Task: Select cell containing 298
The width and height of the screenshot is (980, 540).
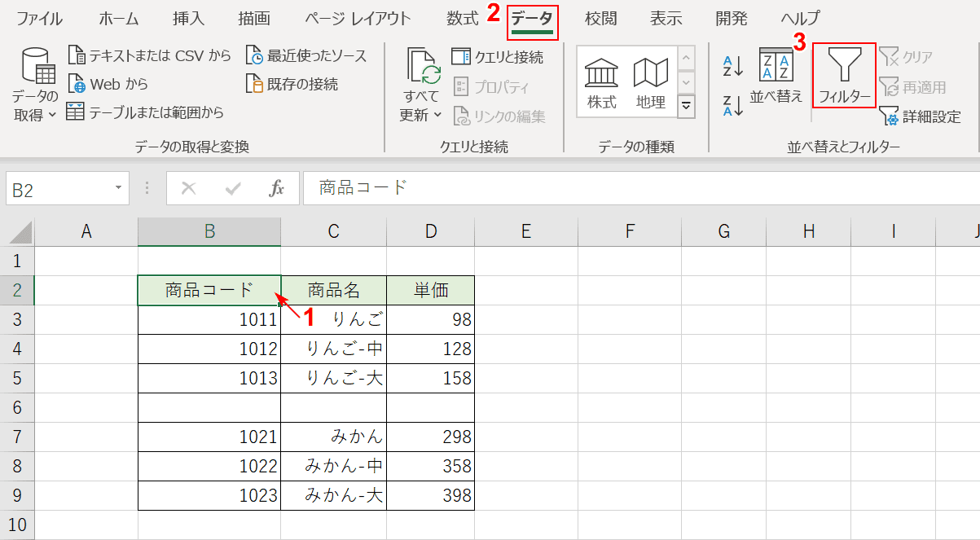Action: 431,437
